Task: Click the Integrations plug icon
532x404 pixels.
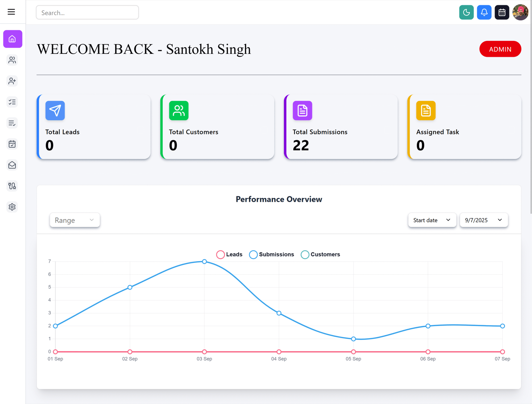Action: pyautogui.click(x=12, y=186)
